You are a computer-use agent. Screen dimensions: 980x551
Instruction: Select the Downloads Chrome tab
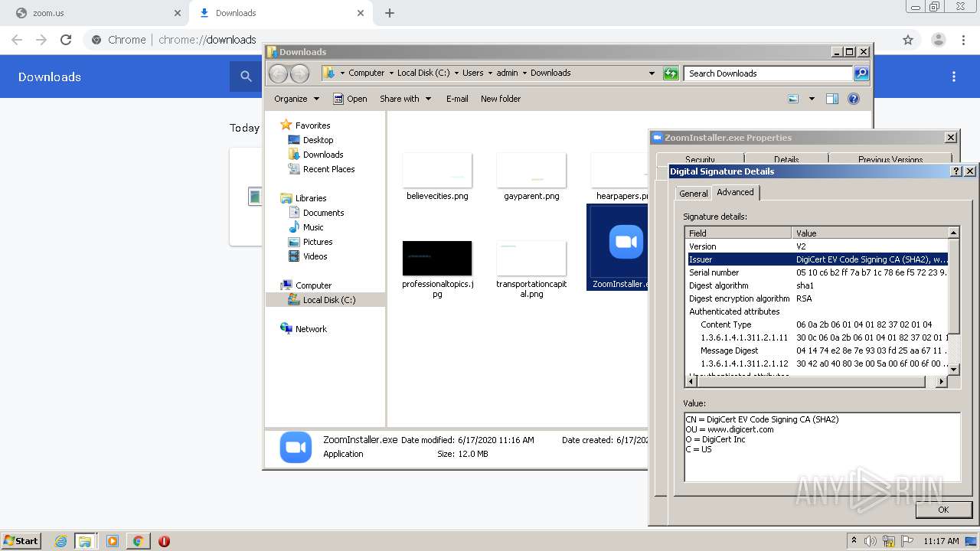280,13
